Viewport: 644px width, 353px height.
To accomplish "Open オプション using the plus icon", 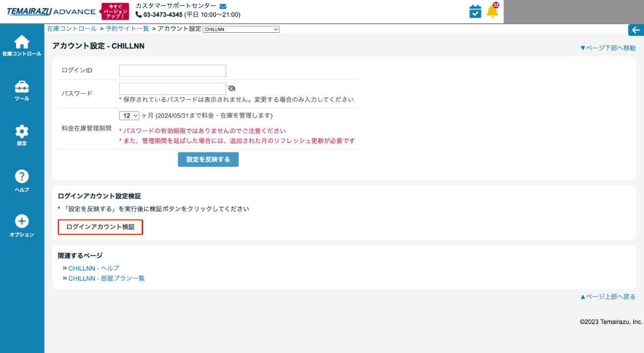I will coord(21,222).
